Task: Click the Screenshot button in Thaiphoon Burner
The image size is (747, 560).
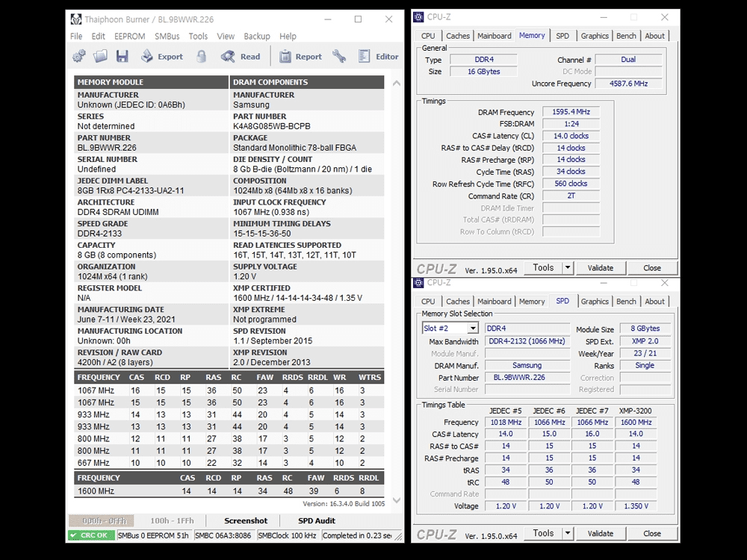Action: [x=245, y=520]
